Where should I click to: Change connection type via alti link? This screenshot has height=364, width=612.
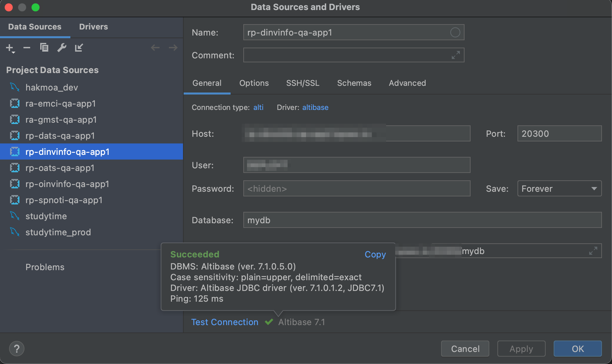point(258,108)
